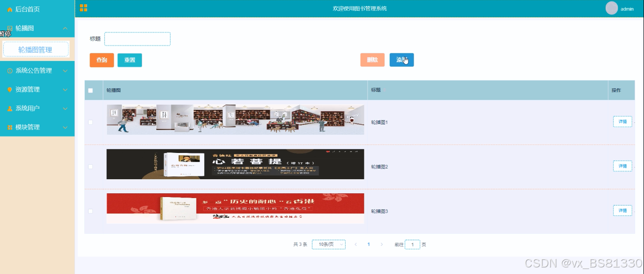The width and height of the screenshot is (644, 274).
Task: Click the 前往 page number input
Action: coord(412,244)
